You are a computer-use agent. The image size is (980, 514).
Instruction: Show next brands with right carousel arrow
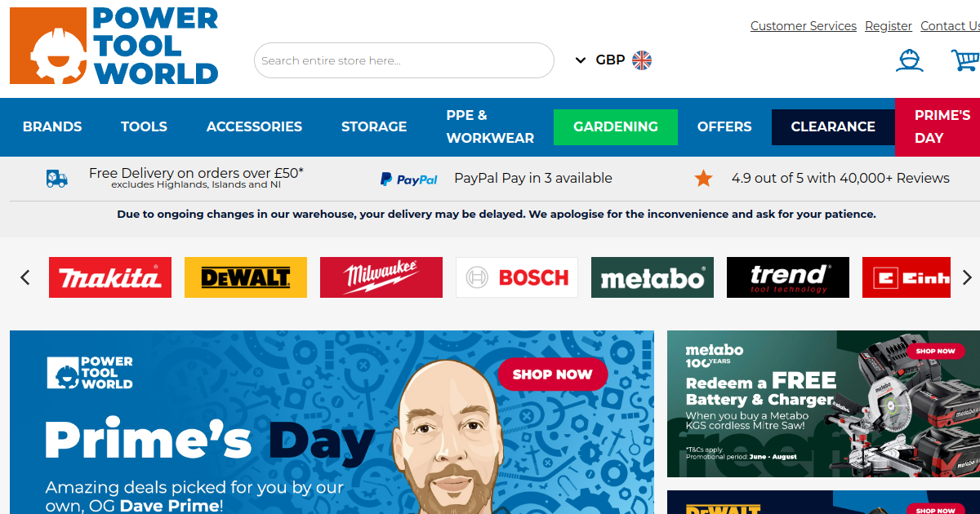pyautogui.click(x=967, y=277)
